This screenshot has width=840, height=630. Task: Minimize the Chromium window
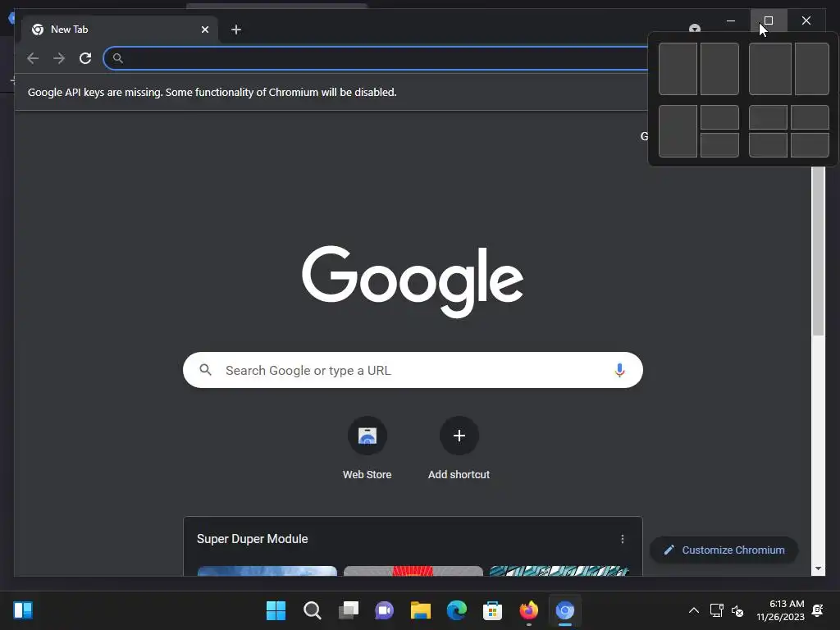pos(731,21)
